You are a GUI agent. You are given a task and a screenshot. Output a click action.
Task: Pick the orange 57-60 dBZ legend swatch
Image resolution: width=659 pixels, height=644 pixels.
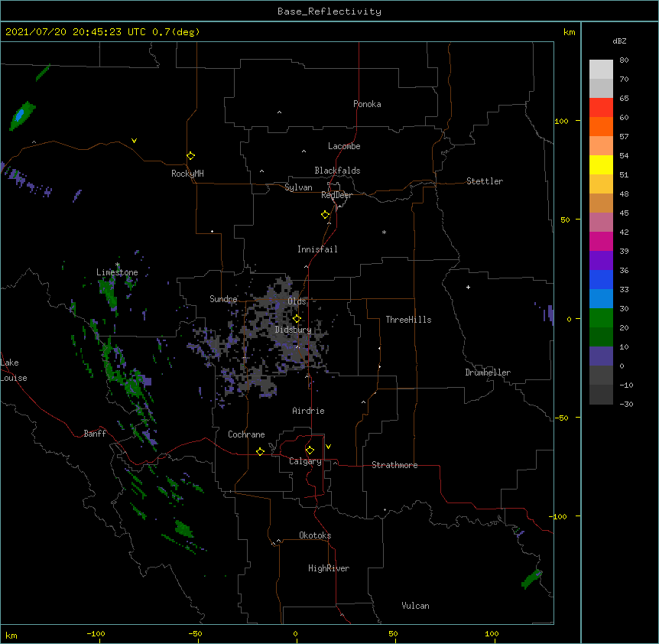click(601, 126)
